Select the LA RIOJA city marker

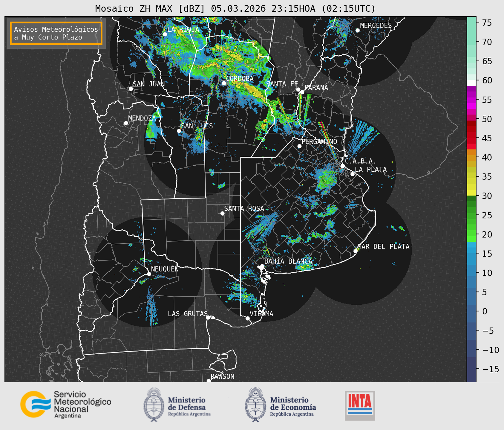click(165, 34)
